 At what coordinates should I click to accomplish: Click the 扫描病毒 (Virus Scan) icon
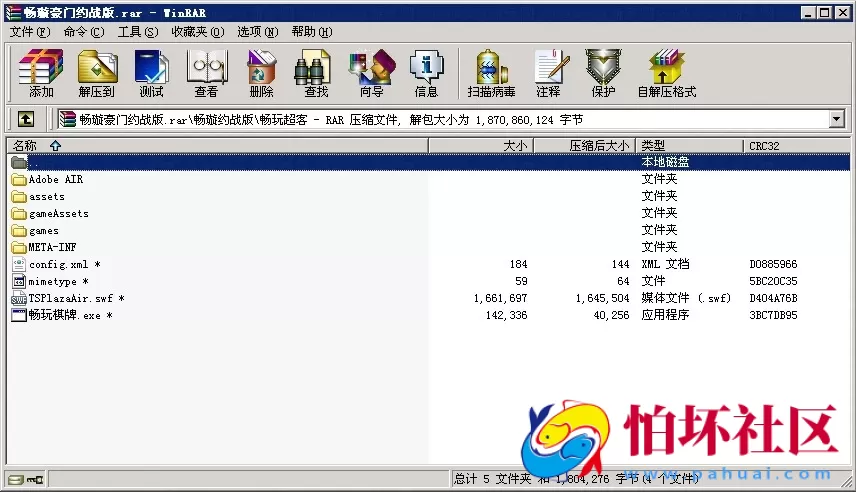click(x=491, y=73)
